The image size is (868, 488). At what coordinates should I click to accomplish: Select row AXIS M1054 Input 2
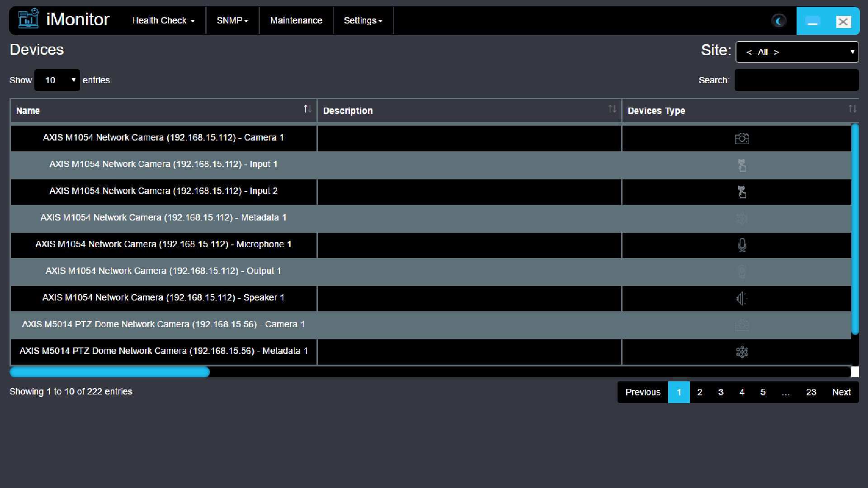coord(430,192)
